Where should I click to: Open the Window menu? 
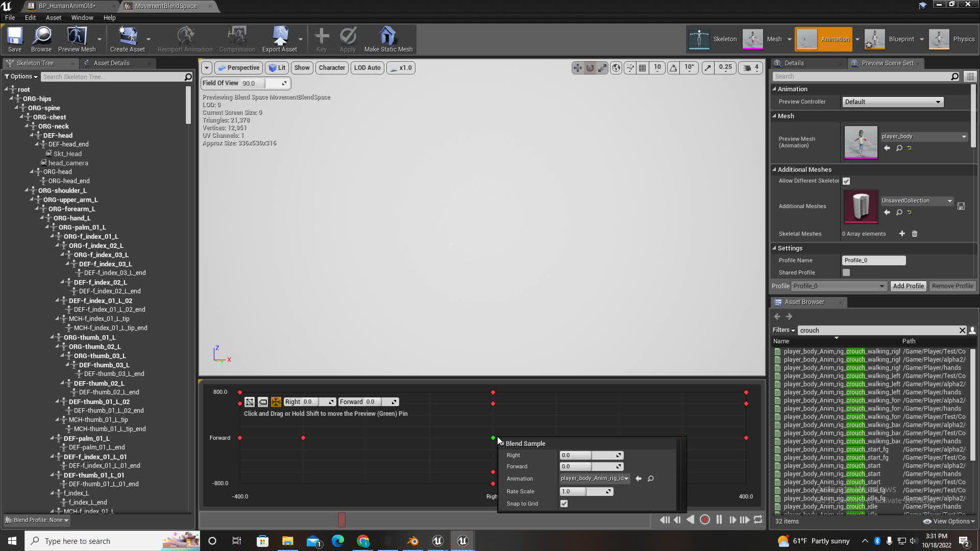[x=82, y=17]
